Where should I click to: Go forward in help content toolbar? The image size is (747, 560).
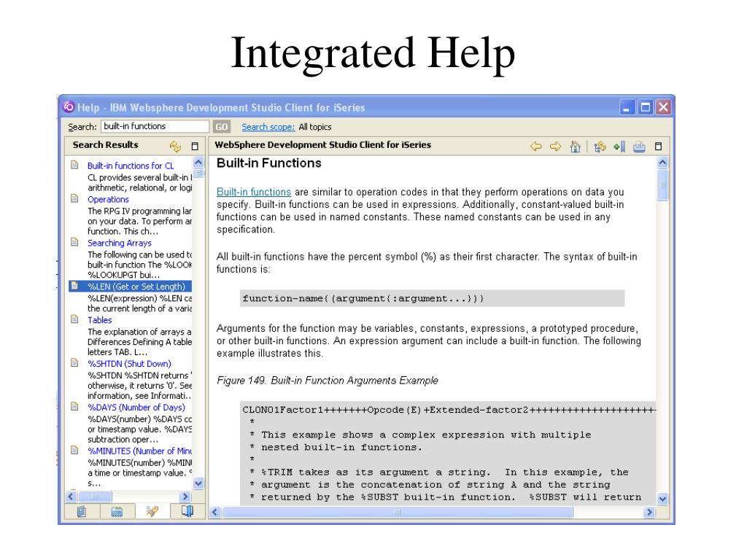click(555, 146)
